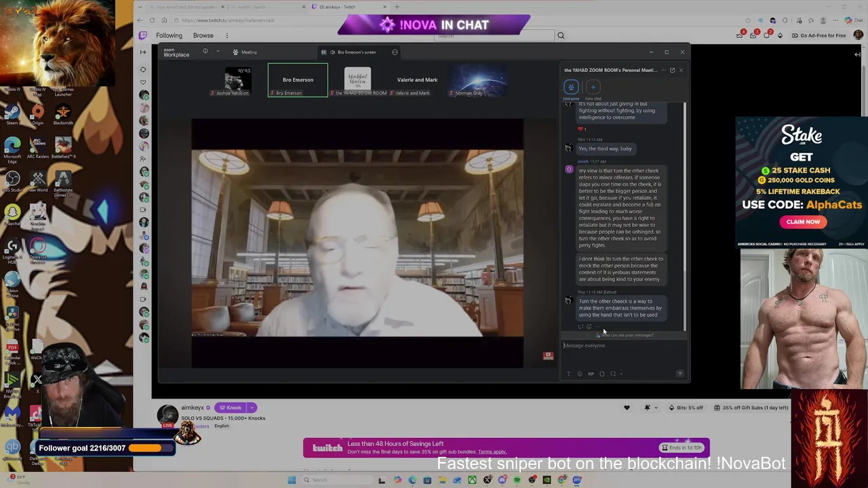Expand the Knock button dropdown arrow
868x488 pixels.
252,407
